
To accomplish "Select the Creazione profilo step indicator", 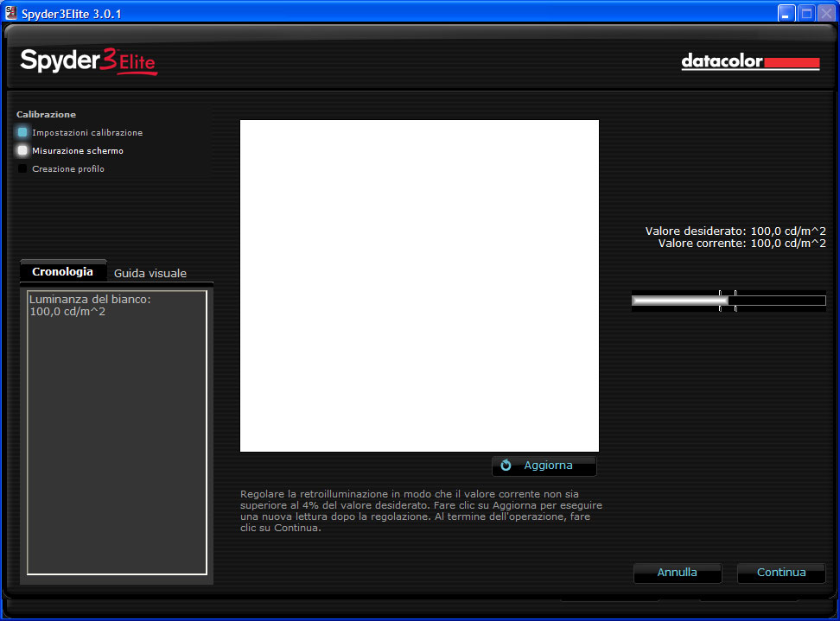I will click(x=22, y=168).
